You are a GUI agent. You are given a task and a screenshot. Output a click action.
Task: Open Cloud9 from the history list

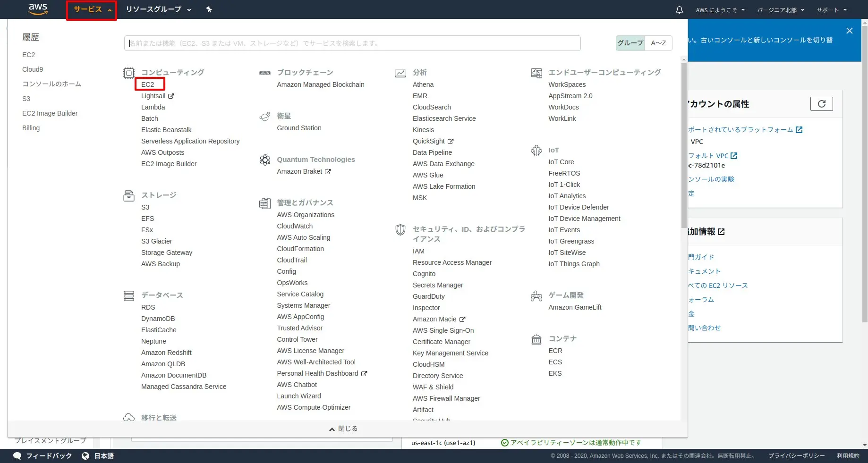(x=33, y=69)
